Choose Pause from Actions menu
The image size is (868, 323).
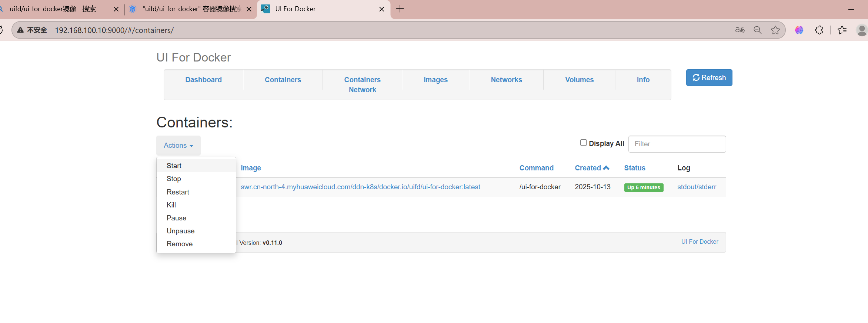point(196,218)
